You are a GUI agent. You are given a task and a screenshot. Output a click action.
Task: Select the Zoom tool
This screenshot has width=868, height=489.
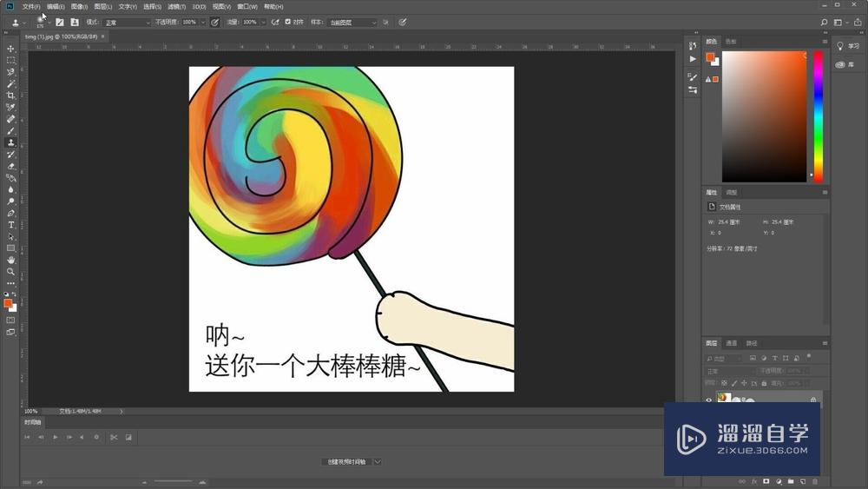(x=10, y=271)
